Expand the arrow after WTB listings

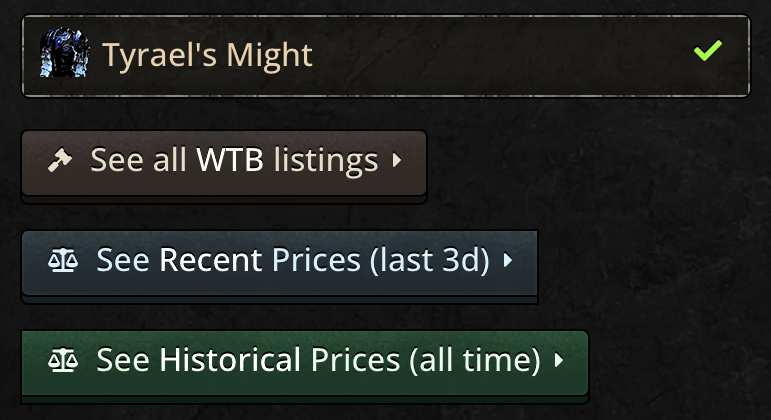[x=397, y=160]
